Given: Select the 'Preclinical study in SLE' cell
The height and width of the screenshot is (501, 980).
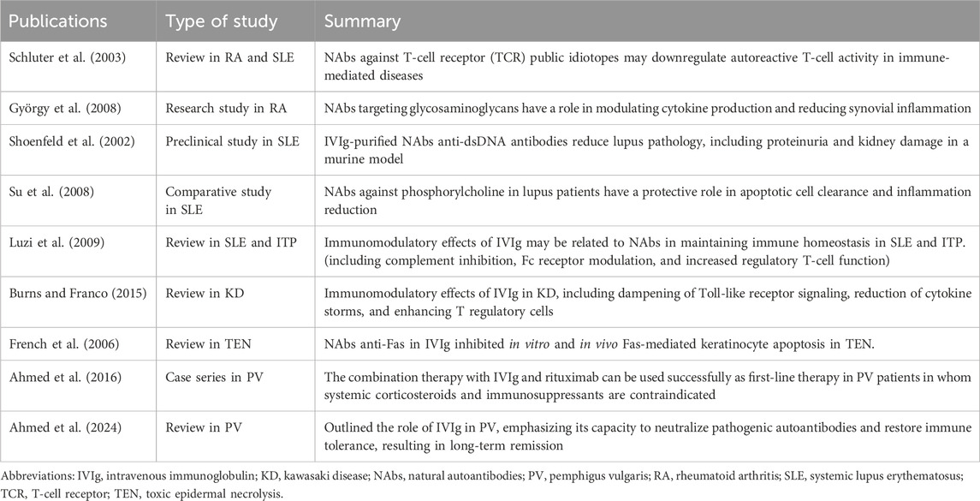Looking at the screenshot, I should pyautogui.click(x=233, y=141).
